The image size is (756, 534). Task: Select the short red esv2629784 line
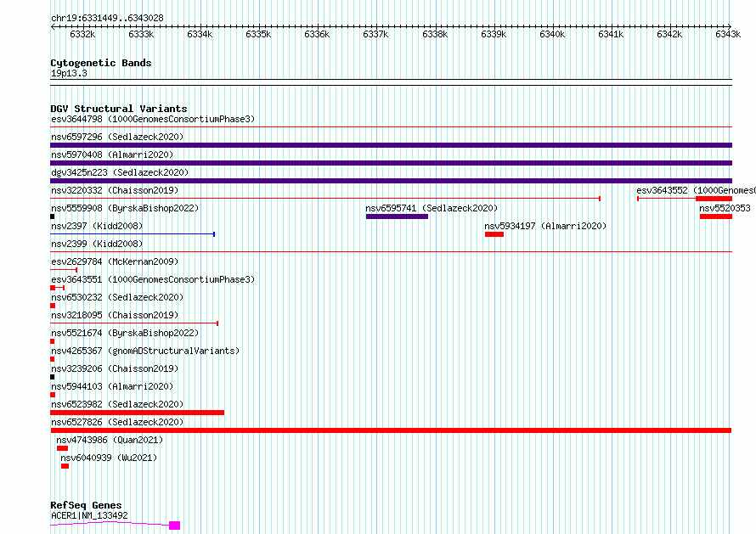tap(64, 270)
